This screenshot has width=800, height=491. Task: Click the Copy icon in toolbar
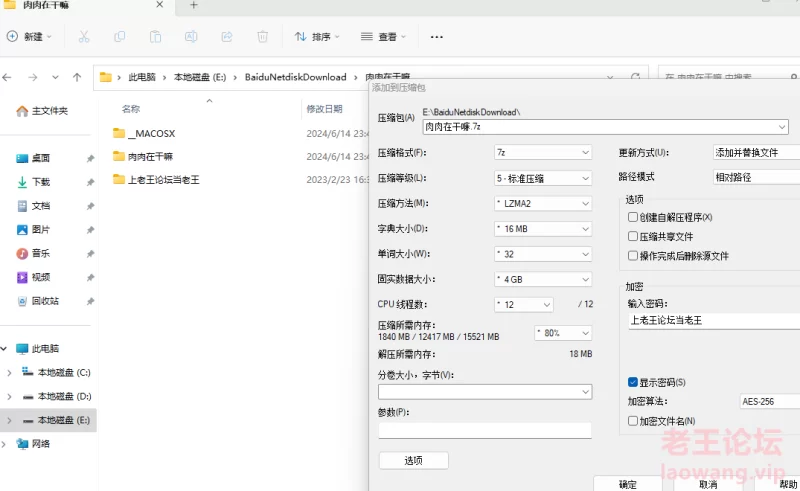[120, 37]
